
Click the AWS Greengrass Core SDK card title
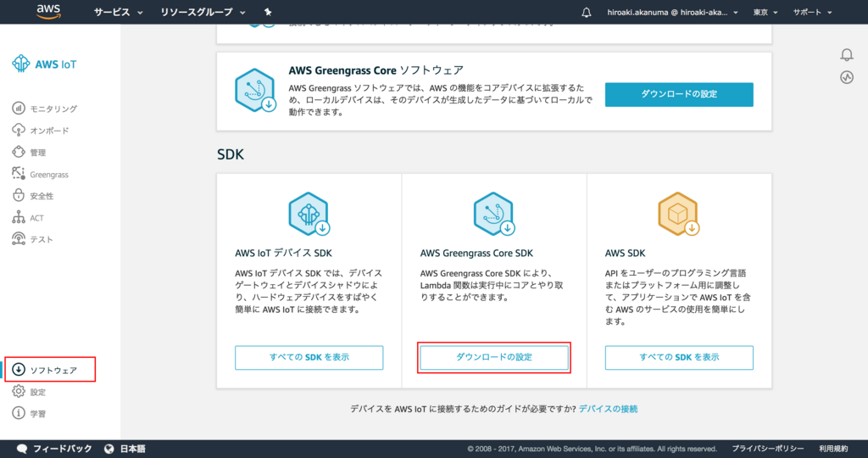pyautogui.click(x=476, y=253)
